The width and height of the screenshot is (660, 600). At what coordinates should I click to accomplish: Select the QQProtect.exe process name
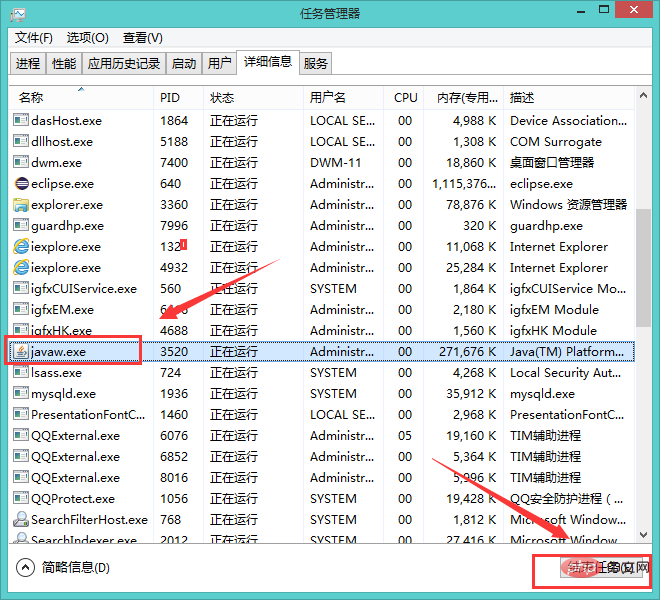click(x=73, y=499)
